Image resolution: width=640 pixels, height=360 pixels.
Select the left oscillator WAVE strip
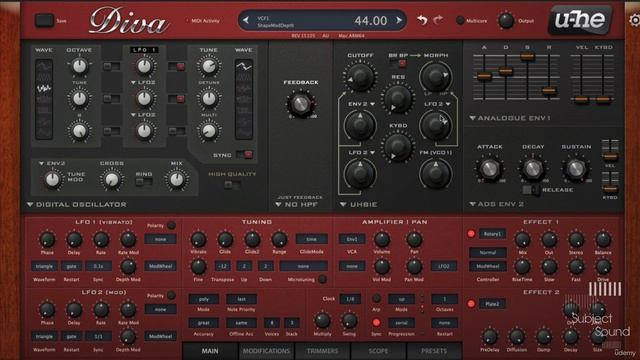[x=44, y=99]
